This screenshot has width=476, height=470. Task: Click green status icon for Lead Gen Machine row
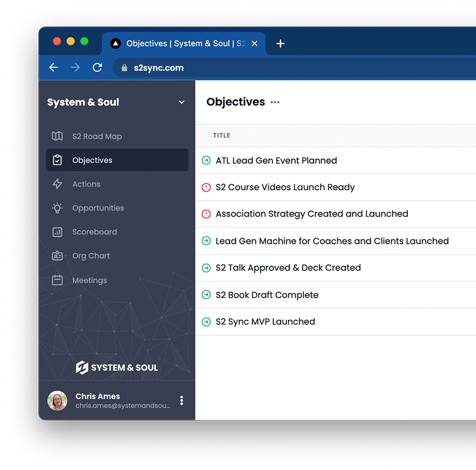coord(206,241)
